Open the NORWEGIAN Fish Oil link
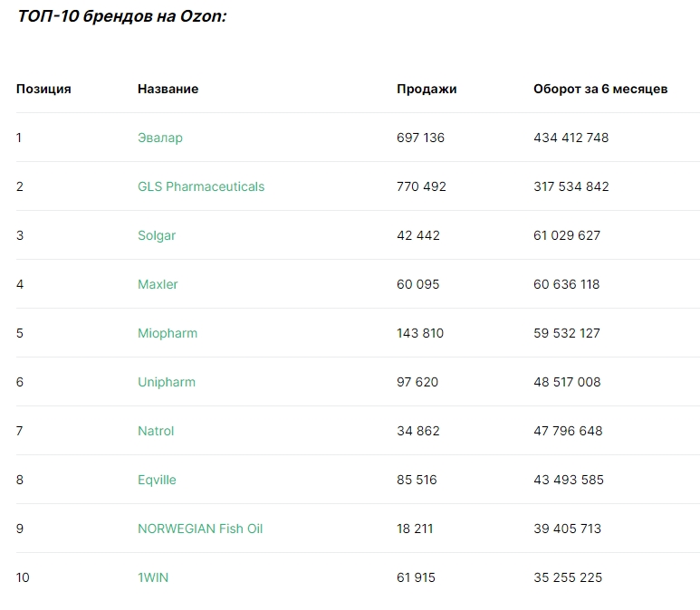The height and width of the screenshot is (610, 700). [x=200, y=529]
